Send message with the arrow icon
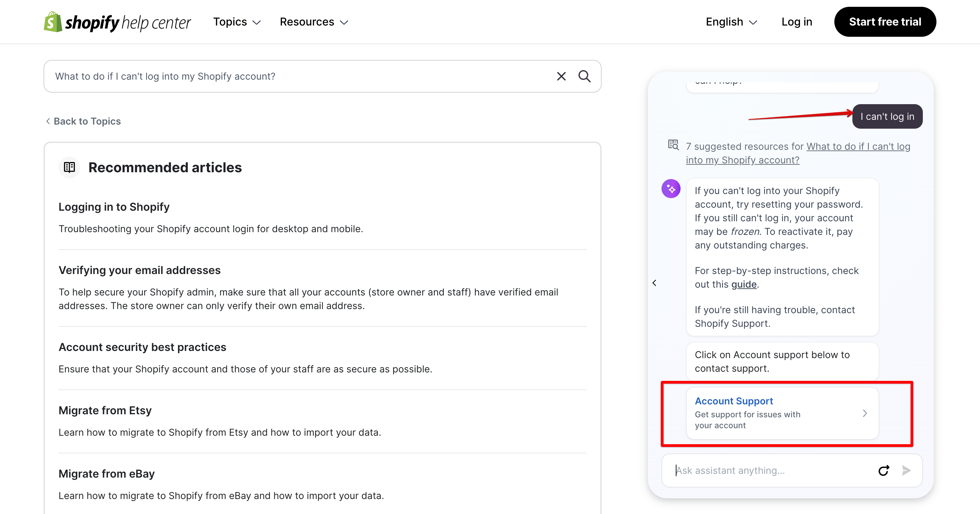The image size is (980, 514). click(x=906, y=471)
